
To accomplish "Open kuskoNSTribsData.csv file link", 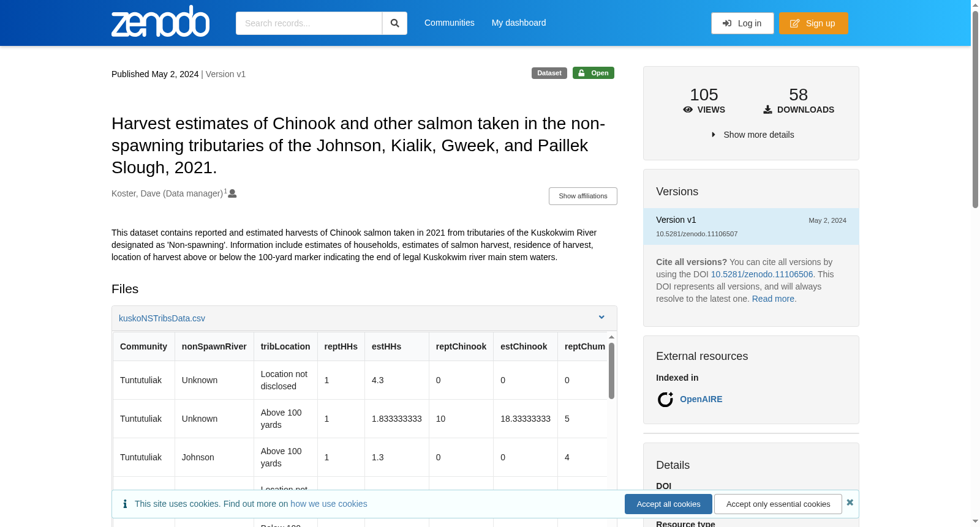I will coord(162,318).
